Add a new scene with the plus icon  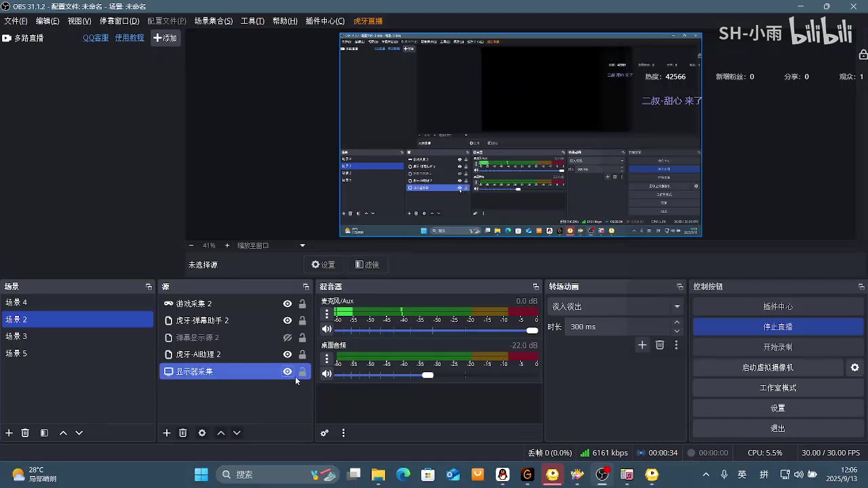[9, 433]
